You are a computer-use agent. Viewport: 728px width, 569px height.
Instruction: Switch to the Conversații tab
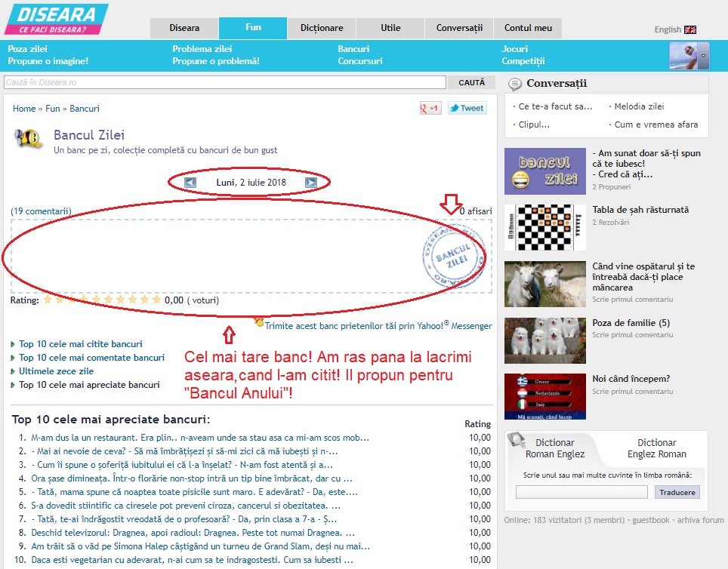click(x=459, y=28)
